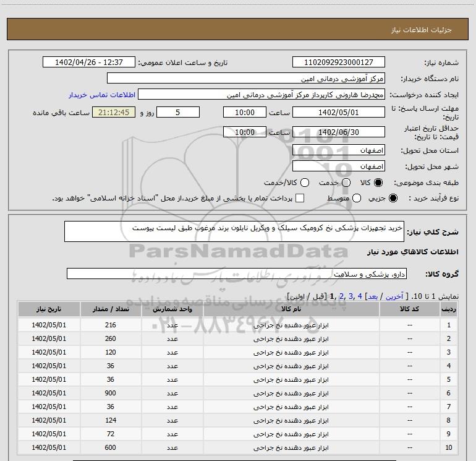The height and width of the screenshot is (461, 476).
Task: Click the تعداد / مقدار column header
Action: (x=111, y=309)
